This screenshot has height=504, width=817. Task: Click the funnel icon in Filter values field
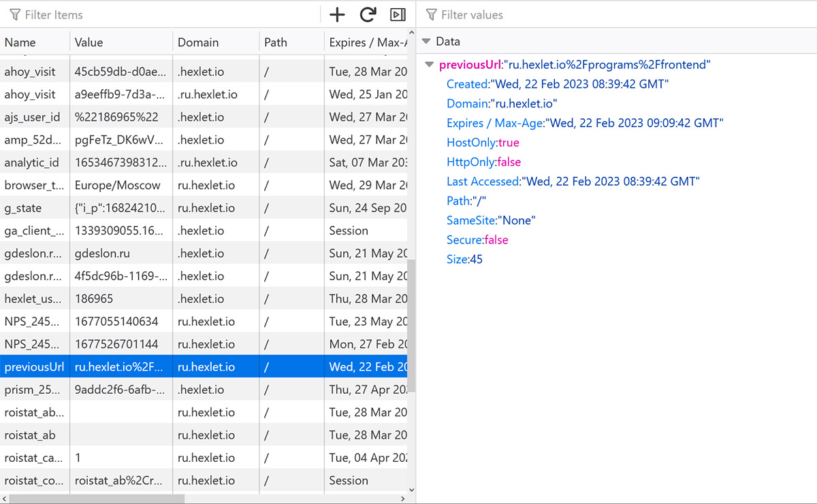coord(431,14)
